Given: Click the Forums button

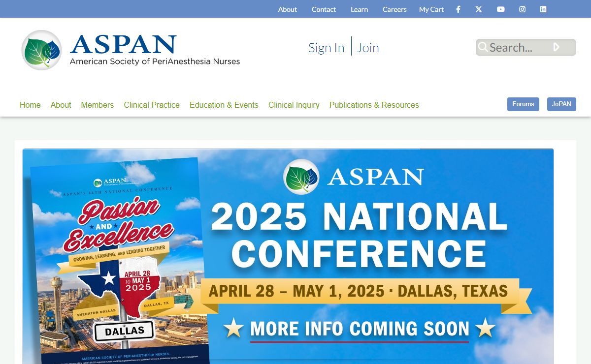Looking at the screenshot, I should (x=523, y=104).
